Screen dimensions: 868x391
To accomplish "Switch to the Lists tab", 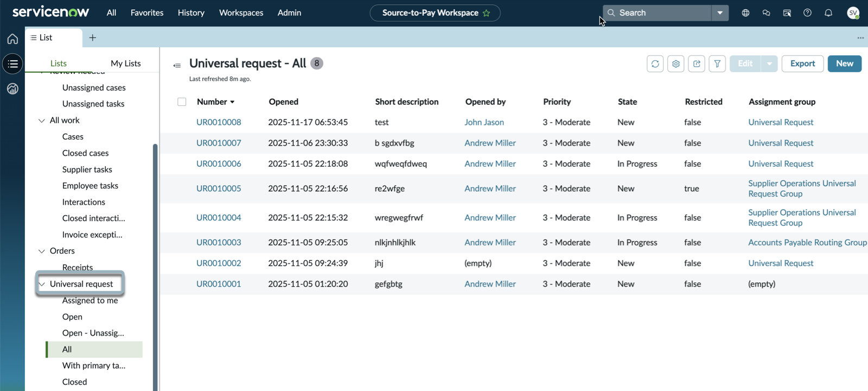I will coord(58,64).
